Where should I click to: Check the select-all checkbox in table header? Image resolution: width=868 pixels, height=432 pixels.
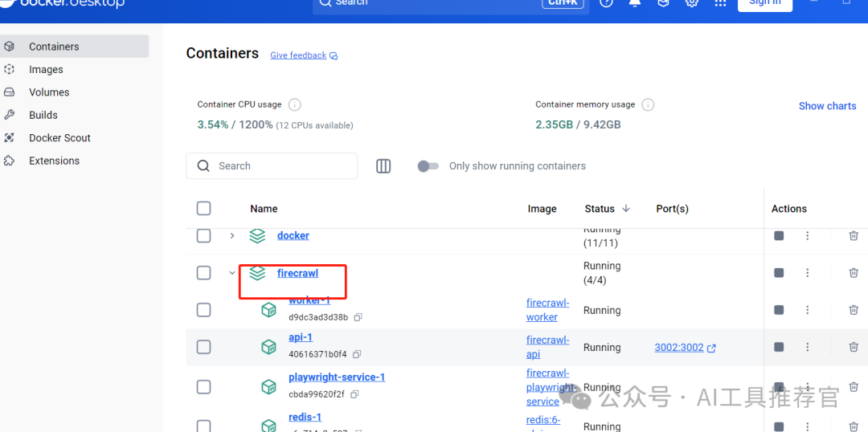point(203,209)
